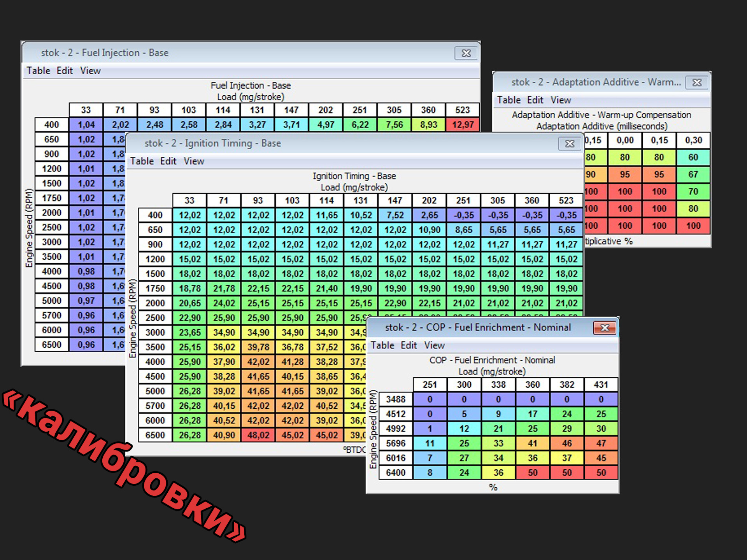Close the Fuel Injection - Base window
Image resolution: width=747 pixels, height=560 pixels.
click(466, 53)
